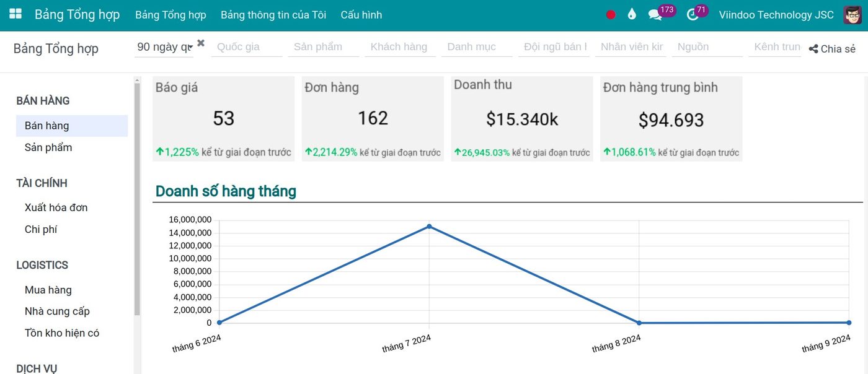Open the Cấu hình menu

[361, 15]
